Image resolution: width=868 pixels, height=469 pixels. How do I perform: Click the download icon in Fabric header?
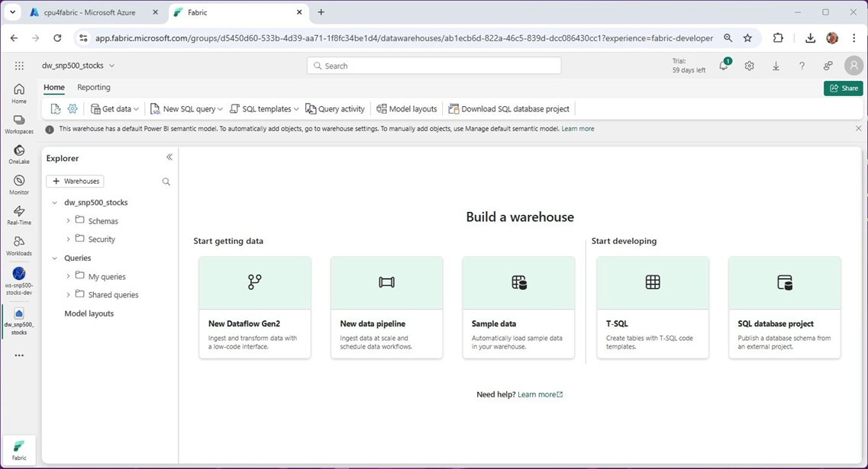tap(776, 66)
